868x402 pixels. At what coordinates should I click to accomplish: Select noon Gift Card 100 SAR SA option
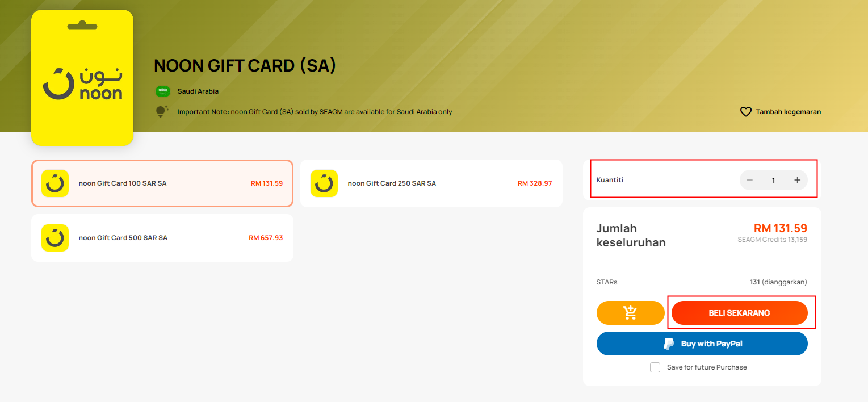[162, 183]
